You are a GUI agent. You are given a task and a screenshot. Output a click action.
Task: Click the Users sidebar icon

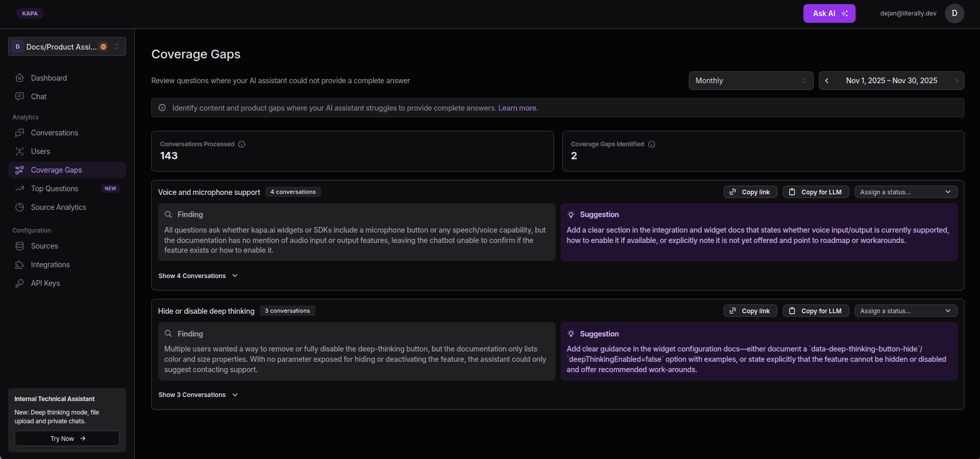pos(20,151)
